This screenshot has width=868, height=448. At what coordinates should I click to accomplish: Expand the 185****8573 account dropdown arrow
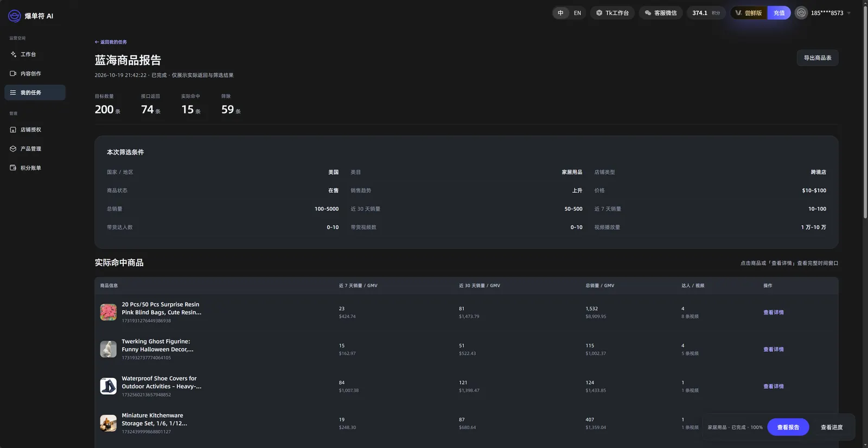pyautogui.click(x=849, y=13)
